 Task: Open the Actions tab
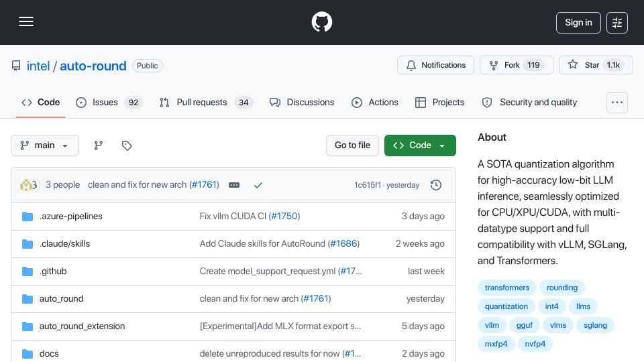[375, 103]
